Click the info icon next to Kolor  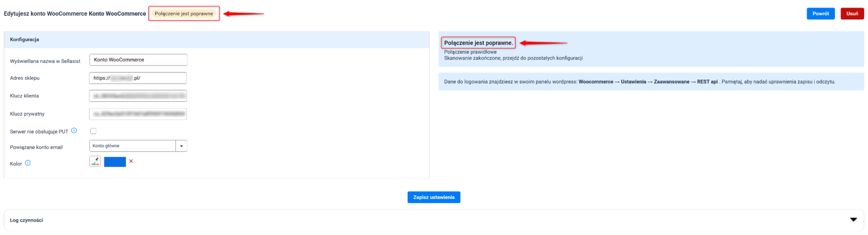(x=28, y=163)
